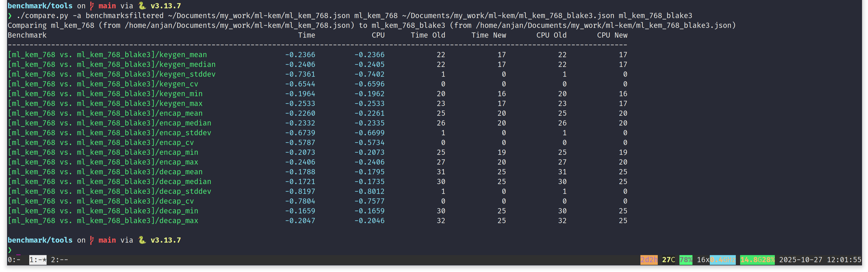Click the git branch icon in the bottom prompt
This screenshot has height=272, width=868.
coord(92,240)
